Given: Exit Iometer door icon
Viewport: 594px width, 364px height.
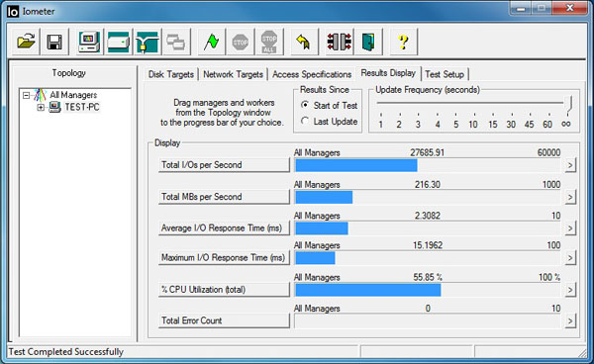Looking at the screenshot, I should click(368, 42).
